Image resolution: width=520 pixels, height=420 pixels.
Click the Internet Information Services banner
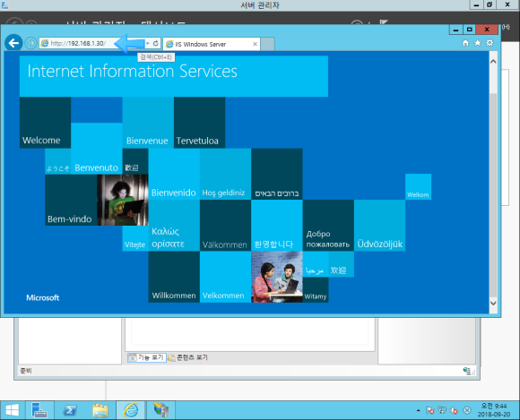coord(174,76)
